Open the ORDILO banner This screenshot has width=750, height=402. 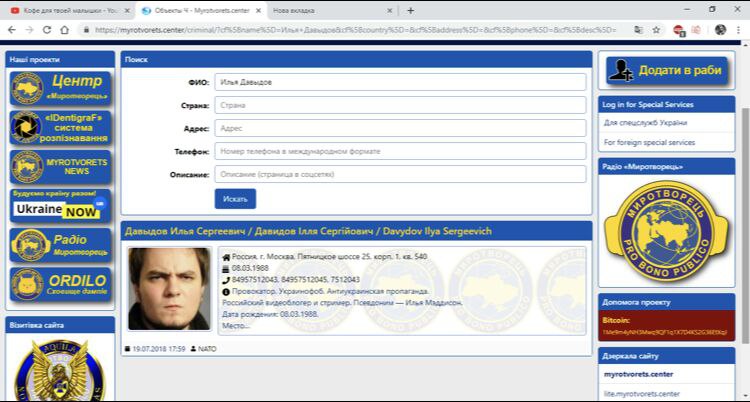[x=60, y=284]
